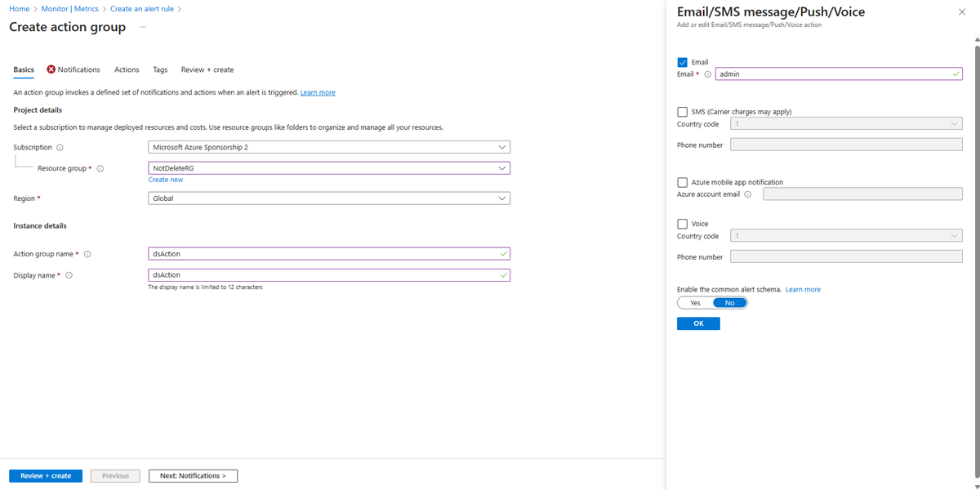Uncheck the Email checkbox
Screen dimensions: 980x490
click(x=683, y=62)
